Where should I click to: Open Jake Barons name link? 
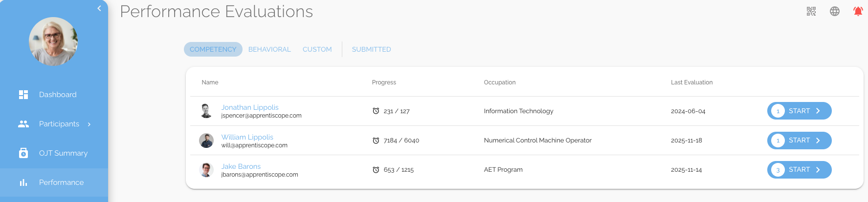pyautogui.click(x=241, y=166)
